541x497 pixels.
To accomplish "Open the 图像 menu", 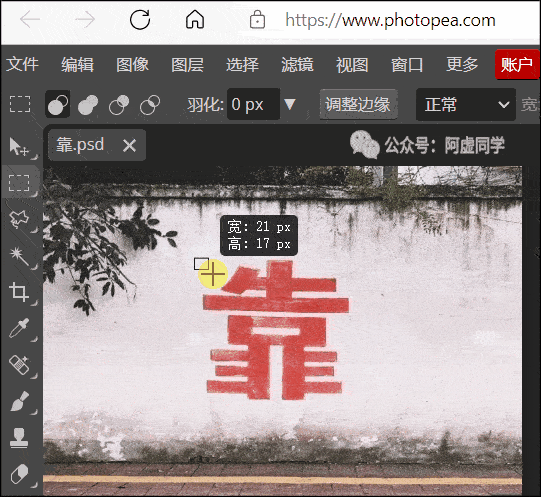I will click(x=132, y=65).
